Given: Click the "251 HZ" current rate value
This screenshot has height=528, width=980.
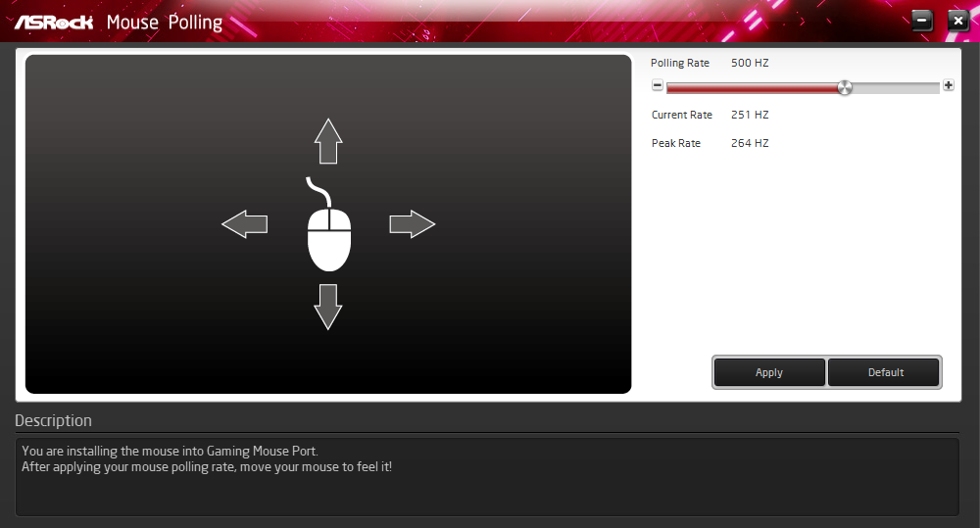Looking at the screenshot, I should (x=750, y=115).
